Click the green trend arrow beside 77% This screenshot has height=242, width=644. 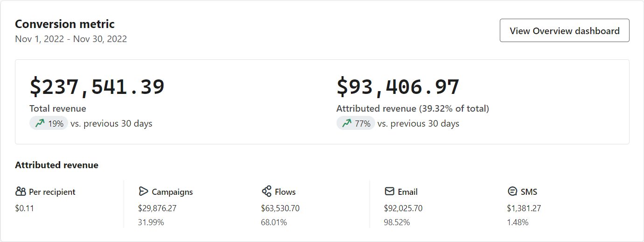(x=347, y=123)
